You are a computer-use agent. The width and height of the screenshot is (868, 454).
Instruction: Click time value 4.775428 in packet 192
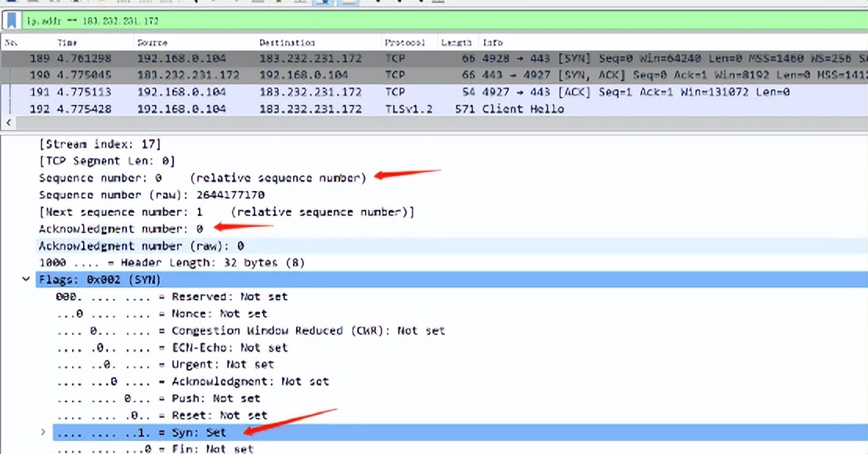coord(84,109)
